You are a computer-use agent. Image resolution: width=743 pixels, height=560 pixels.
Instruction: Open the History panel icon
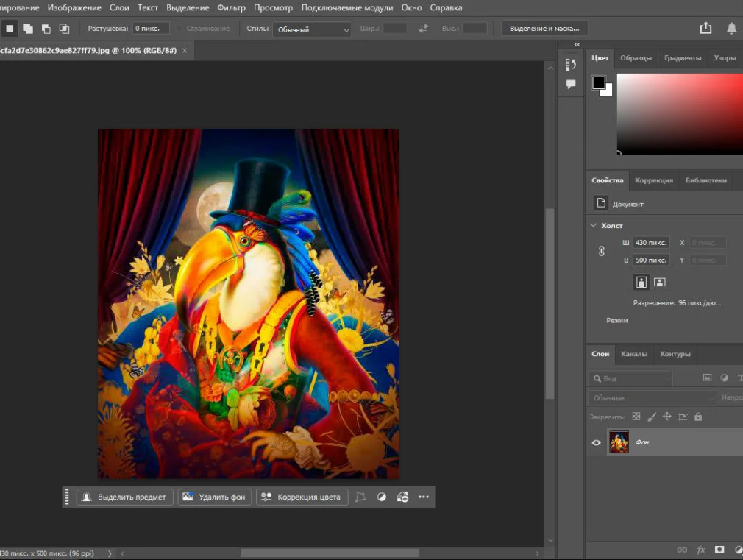click(571, 65)
